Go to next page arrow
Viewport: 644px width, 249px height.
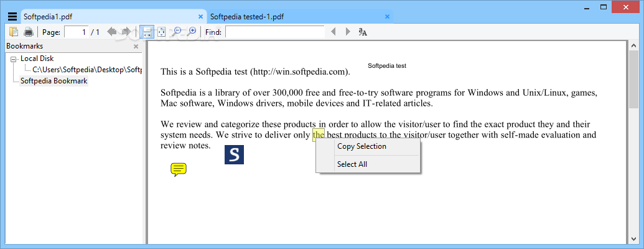126,32
